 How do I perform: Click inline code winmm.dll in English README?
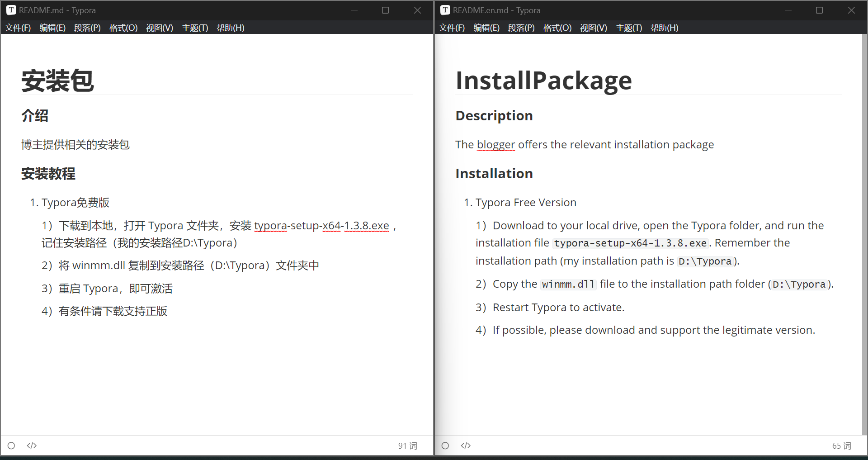click(x=568, y=285)
